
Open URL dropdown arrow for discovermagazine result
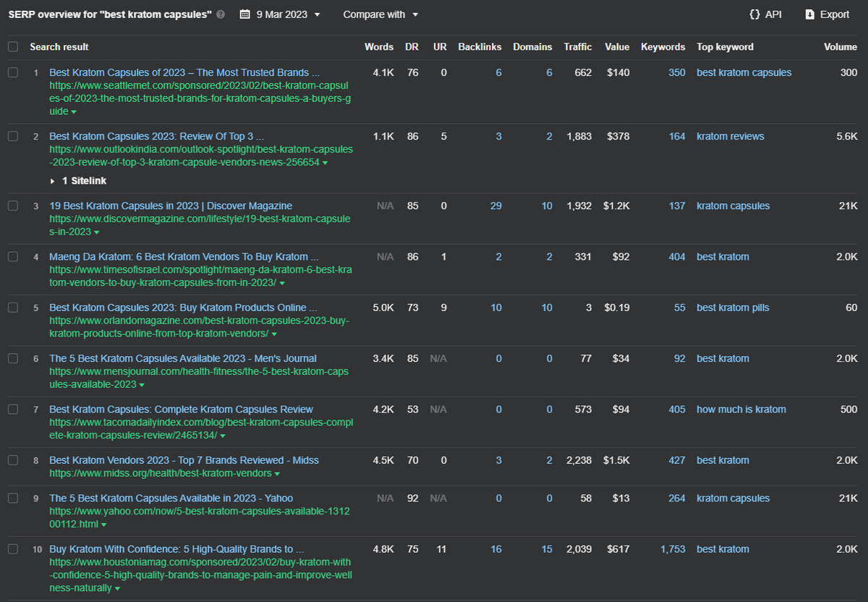[x=97, y=232]
